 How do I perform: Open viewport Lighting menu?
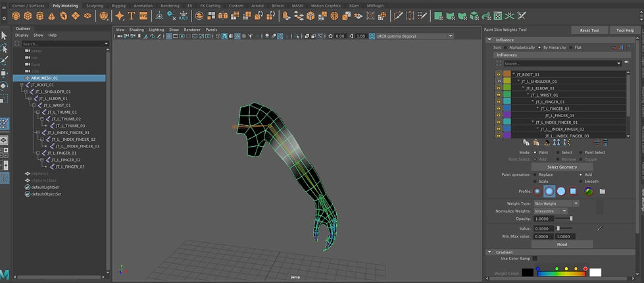point(156,30)
